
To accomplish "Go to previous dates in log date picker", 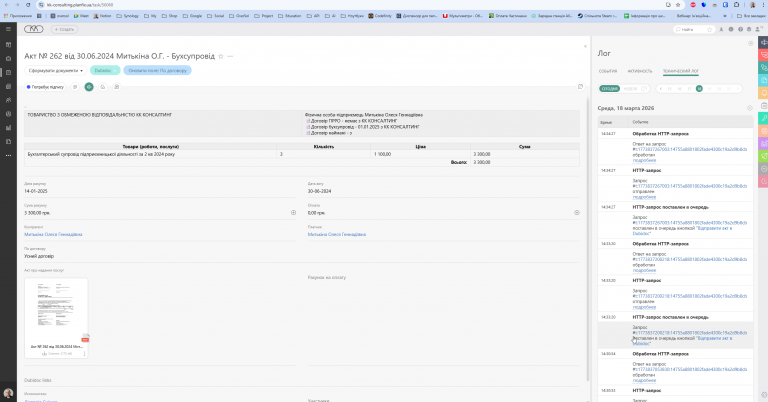I will click(661, 89).
